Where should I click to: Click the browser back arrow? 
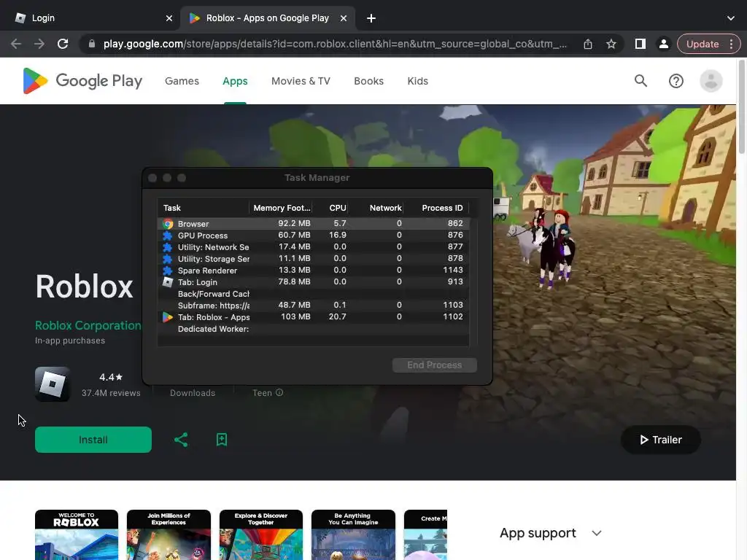(16, 44)
